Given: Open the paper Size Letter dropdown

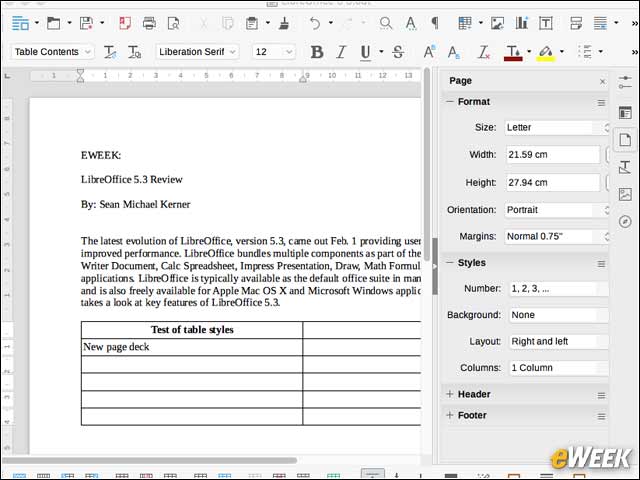Looking at the screenshot, I should point(558,127).
